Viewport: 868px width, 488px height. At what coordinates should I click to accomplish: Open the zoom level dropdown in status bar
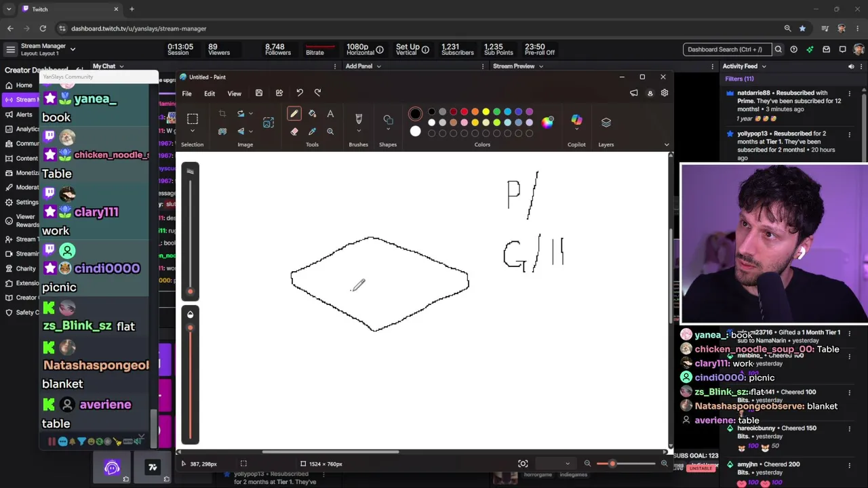(568, 464)
